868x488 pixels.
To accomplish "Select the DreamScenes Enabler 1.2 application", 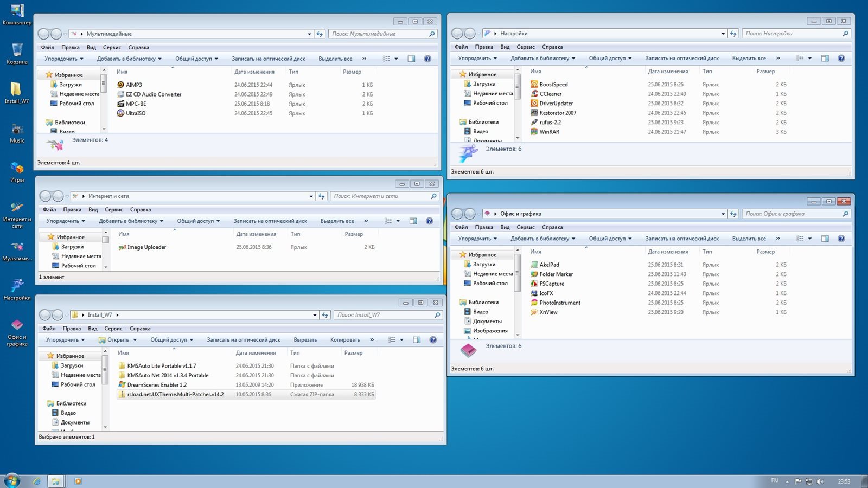I will click(152, 385).
